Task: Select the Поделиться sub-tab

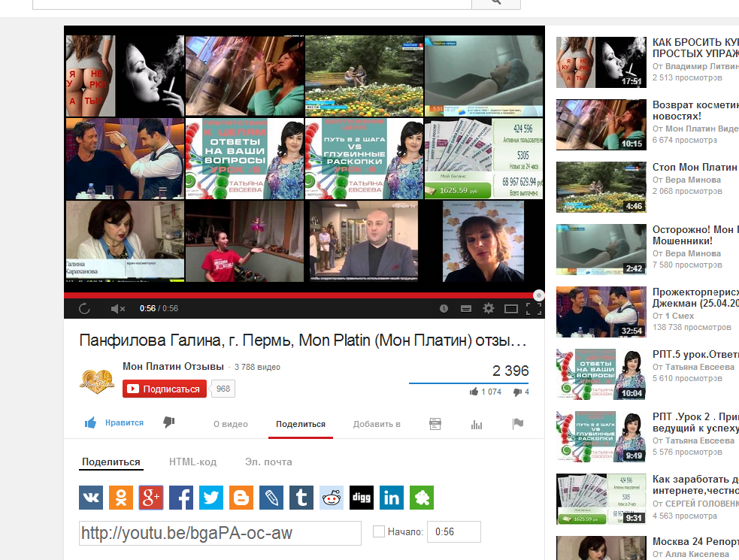Action: pyautogui.click(x=111, y=462)
